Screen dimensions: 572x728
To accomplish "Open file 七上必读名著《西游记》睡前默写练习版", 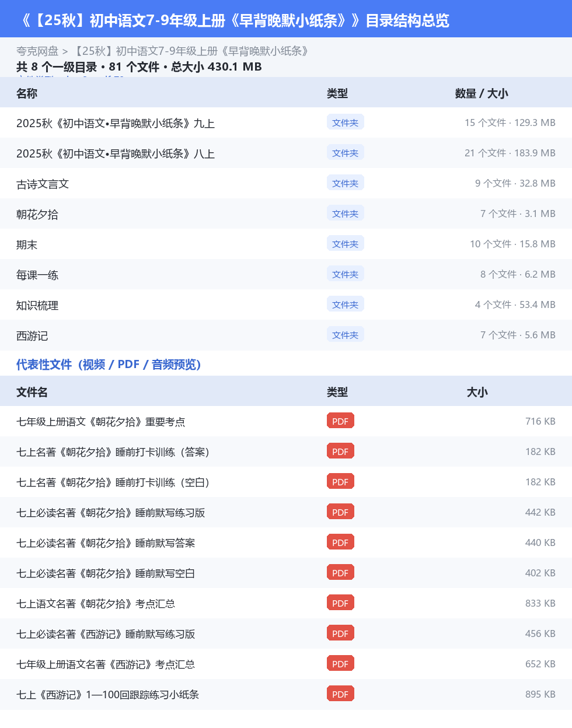I will click(x=106, y=634).
